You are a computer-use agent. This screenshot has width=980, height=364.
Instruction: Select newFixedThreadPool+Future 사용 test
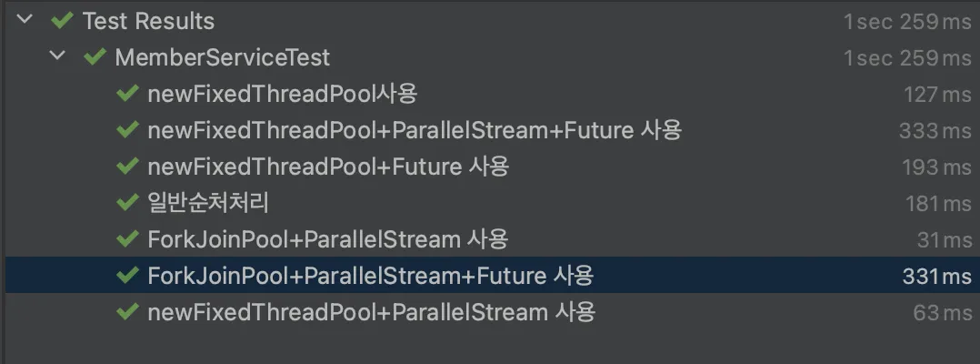coord(327,167)
